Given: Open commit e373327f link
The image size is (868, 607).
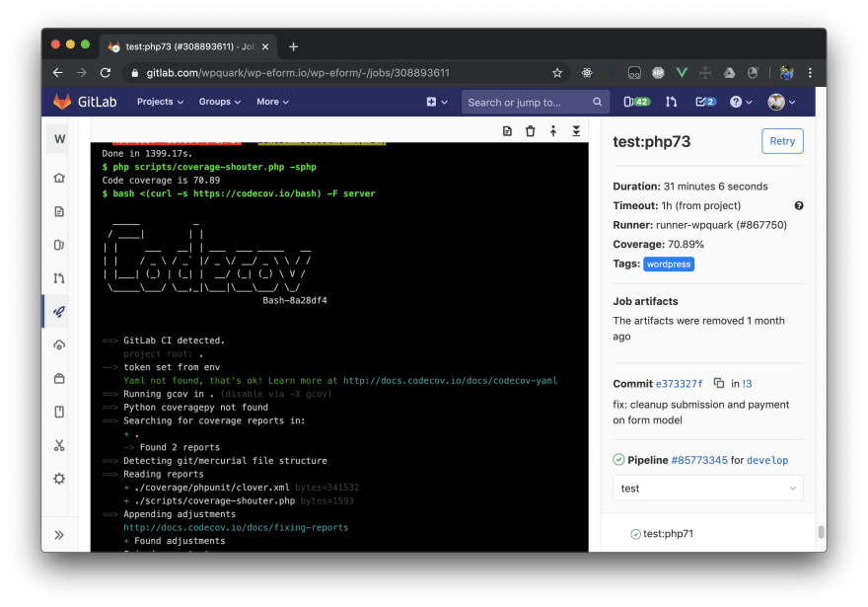Looking at the screenshot, I should tap(679, 384).
